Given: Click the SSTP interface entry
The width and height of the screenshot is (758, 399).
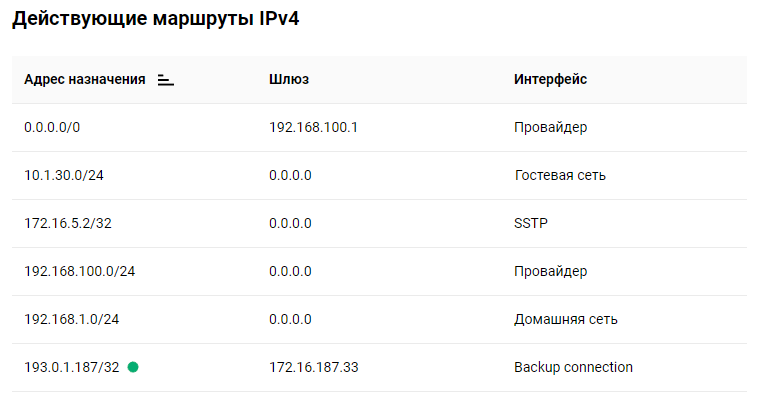Looking at the screenshot, I should (x=531, y=223).
